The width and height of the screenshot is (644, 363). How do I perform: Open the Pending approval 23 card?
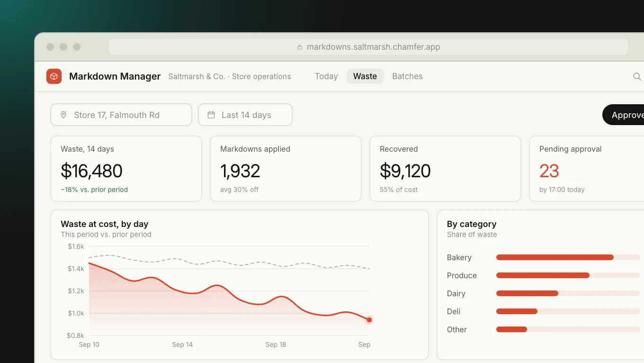[587, 169]
